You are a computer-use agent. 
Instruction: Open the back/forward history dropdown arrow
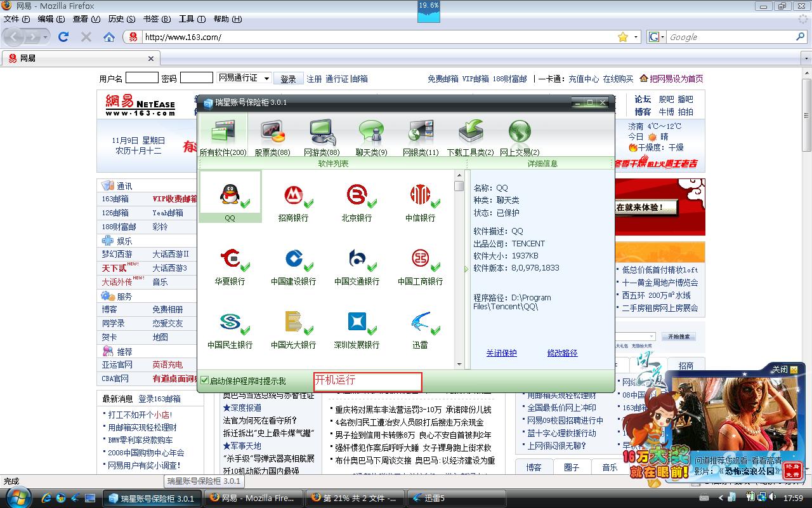pyautogui.click(x=46, y=37)
